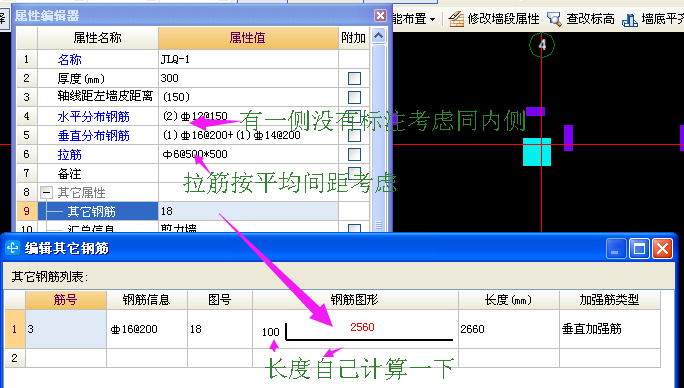Image resolution: width=684 pixels, height=388 pixels.
Task: Select the cyan column square in the drawing
Action: click(537, 152)
